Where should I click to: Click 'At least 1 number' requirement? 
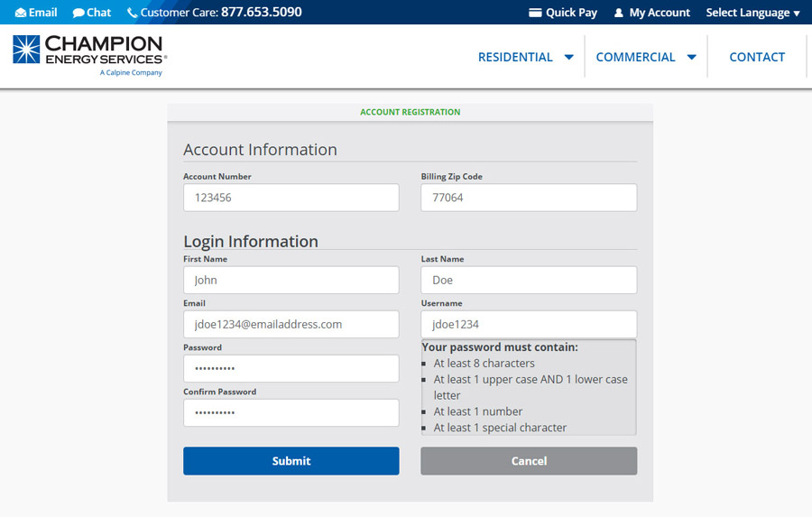pyautogui.click(x=478, y=411)
